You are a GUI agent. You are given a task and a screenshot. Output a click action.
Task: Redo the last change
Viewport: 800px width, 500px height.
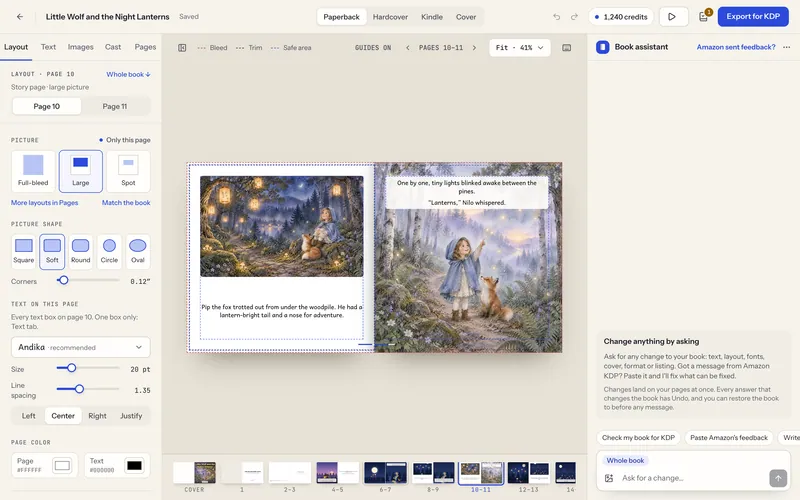(574, 17)
